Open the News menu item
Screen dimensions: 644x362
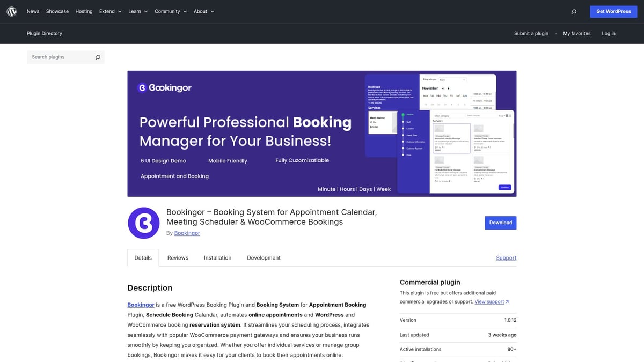click(x=33, y=11)
